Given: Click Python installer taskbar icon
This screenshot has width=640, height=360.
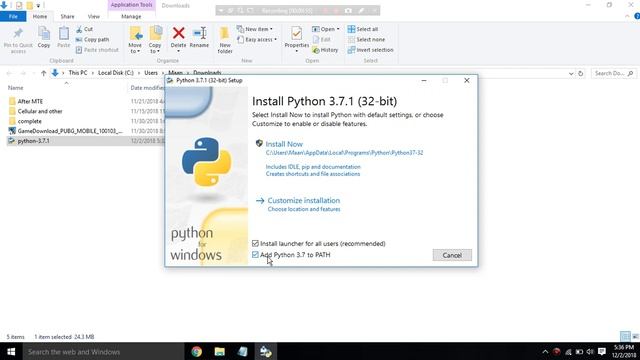Looking at the screenshot, I should coord(266,351).
